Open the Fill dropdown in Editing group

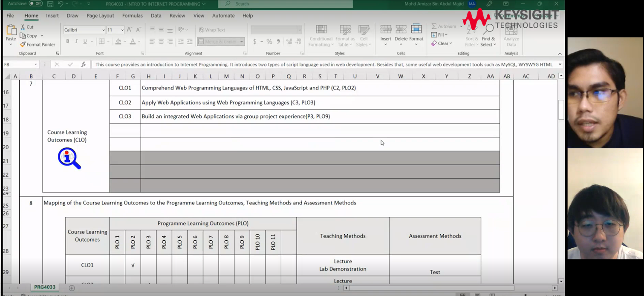(x=439, y=35)
